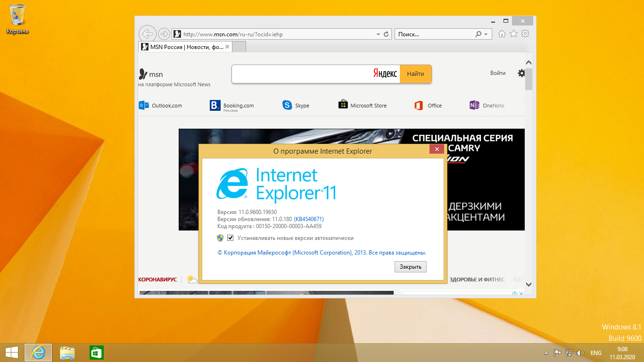Open the Skype shortcut icon
644x362 pixels.
[287, 105]
